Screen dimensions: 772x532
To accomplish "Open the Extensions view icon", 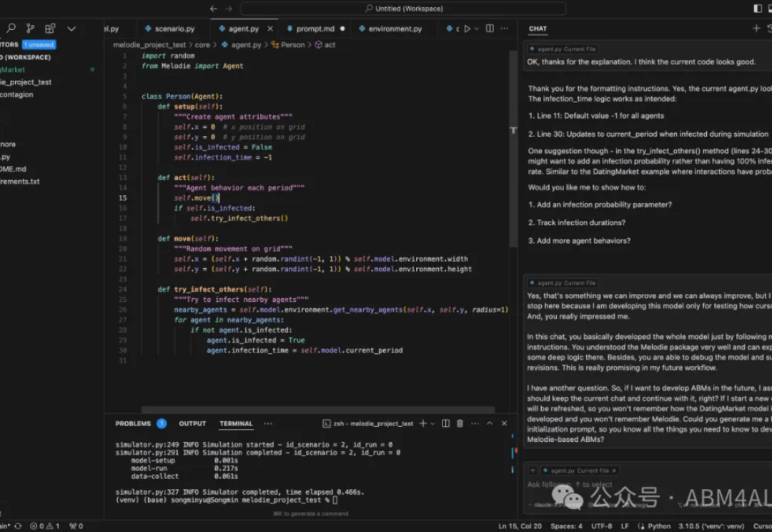I will tap(50, 28).
